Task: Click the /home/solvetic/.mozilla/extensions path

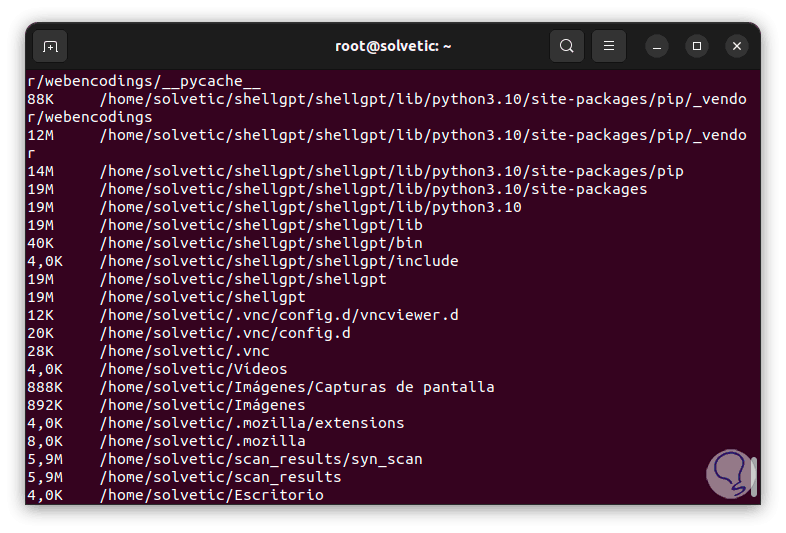Action: [x=251, y=423]
